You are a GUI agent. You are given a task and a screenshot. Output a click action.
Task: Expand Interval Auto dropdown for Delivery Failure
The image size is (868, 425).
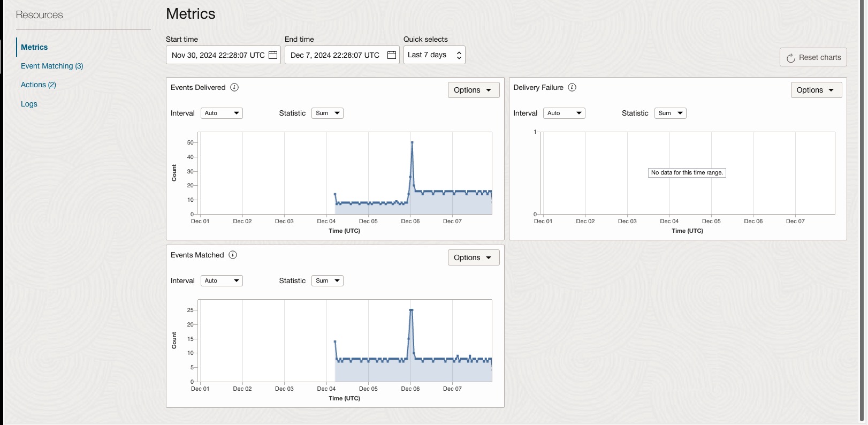[565, 113]
